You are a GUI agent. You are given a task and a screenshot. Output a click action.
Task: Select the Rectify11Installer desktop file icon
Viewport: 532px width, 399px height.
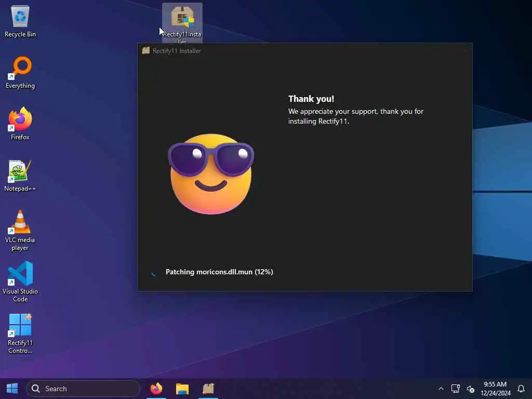coord(182,23)
